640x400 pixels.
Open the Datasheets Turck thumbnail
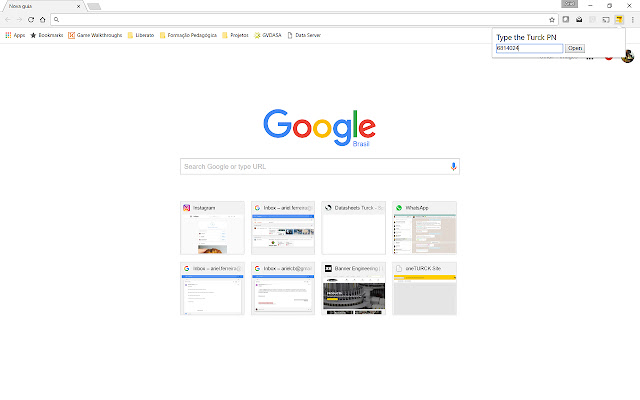click(353, 228)
